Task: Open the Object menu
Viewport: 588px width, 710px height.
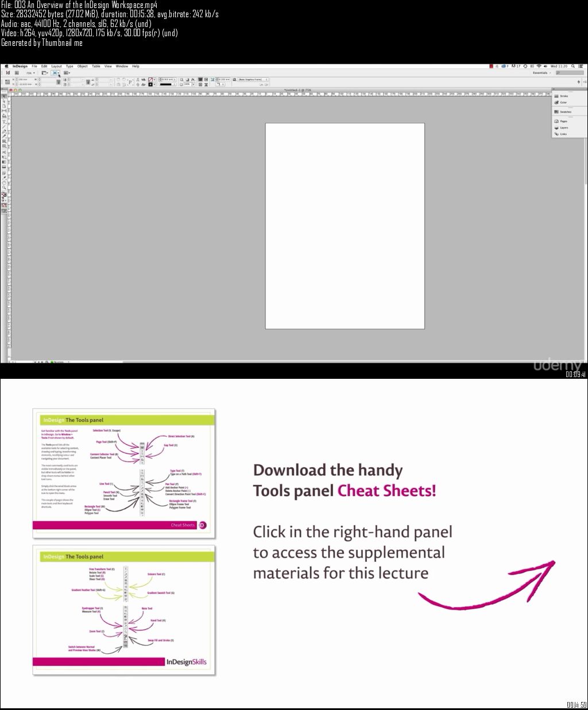Action: tap(83, 66)
